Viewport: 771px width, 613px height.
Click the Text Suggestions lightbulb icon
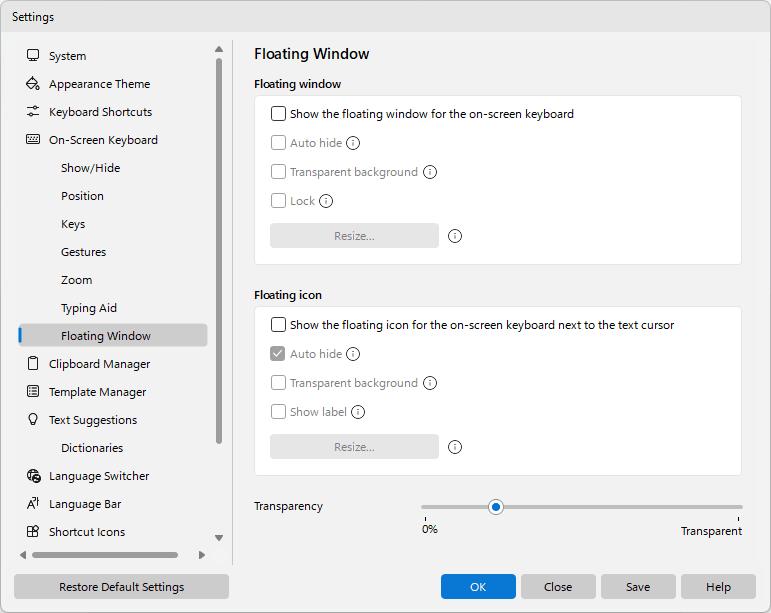click(x=33, y=419)
